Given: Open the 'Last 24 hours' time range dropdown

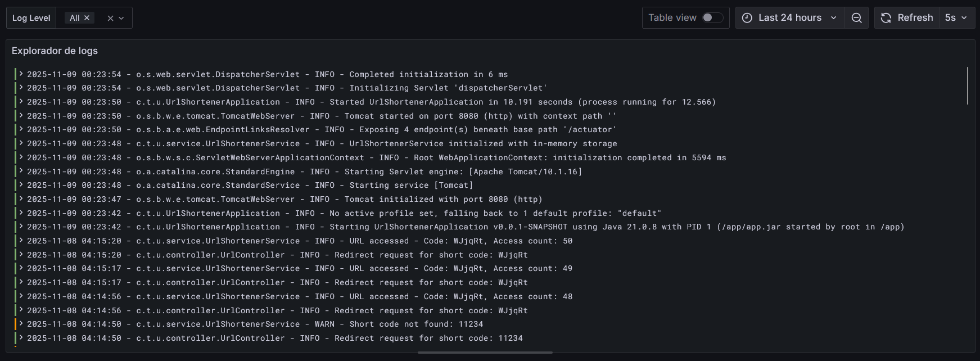Looking at the screenshot, I should 789,17.
